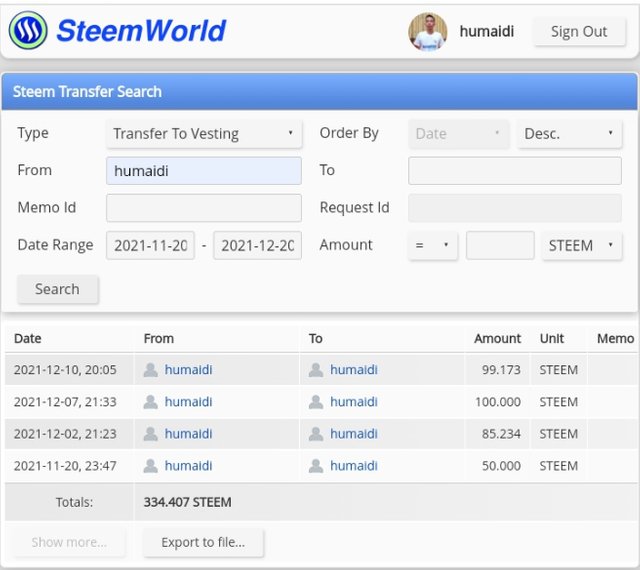Click the Export to file... button
The width and height of the screenshot is (640, 570).
203,542
